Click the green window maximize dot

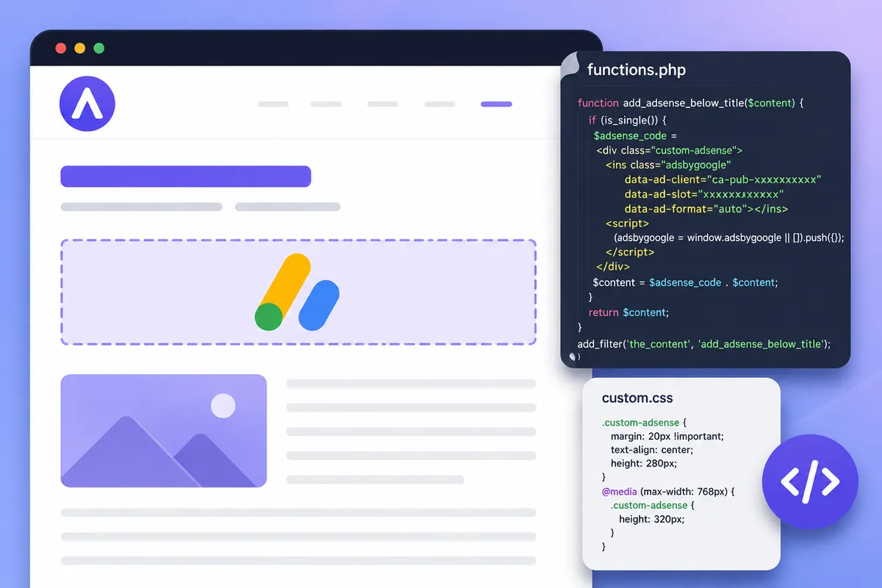[x=98, y=49]
